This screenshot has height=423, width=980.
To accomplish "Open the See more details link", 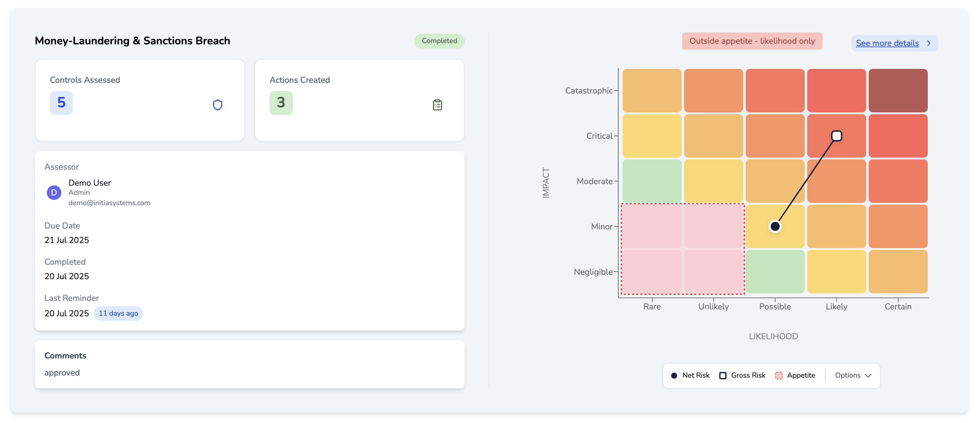I will [887, 43].
